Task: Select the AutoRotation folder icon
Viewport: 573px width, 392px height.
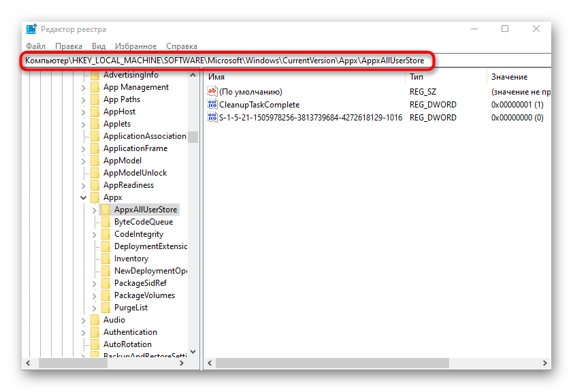Action: click(x=95, y=344)
